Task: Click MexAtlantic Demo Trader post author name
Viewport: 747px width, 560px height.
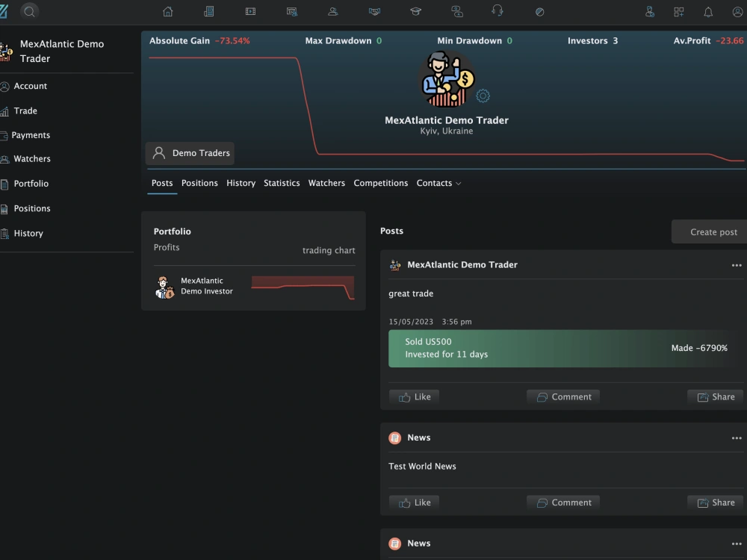Action: pyautogui.click(x=462, y=265)
